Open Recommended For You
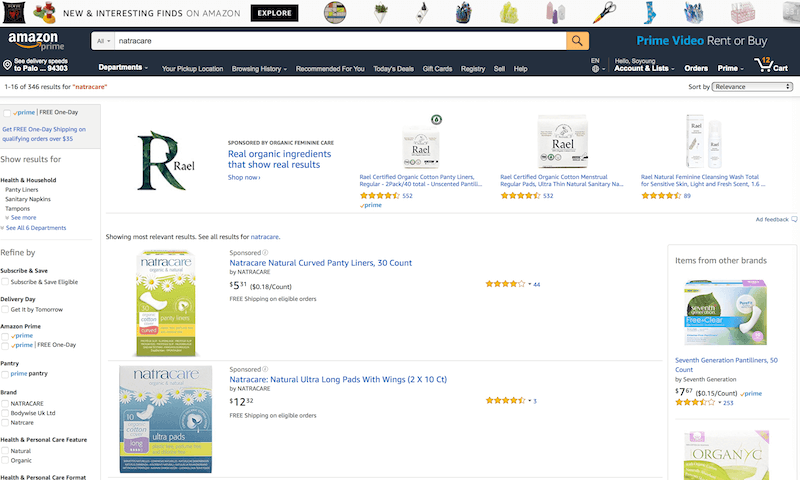Viewport: 800px width, 480px height. [330, 69]
